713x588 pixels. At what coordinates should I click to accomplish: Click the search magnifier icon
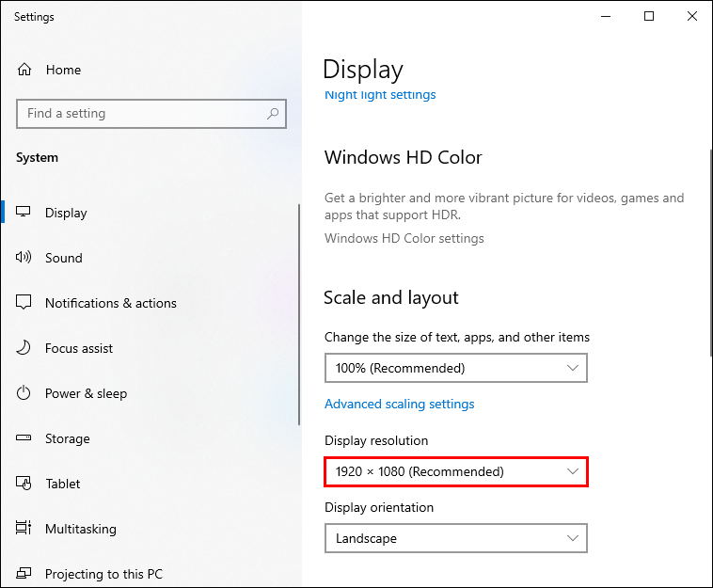coord(273,114)
